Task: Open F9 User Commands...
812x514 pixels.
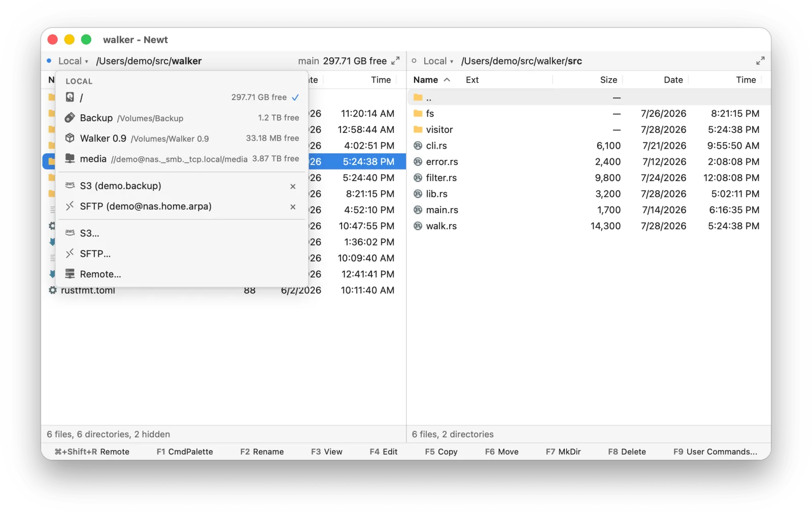Action: (715, 452)
